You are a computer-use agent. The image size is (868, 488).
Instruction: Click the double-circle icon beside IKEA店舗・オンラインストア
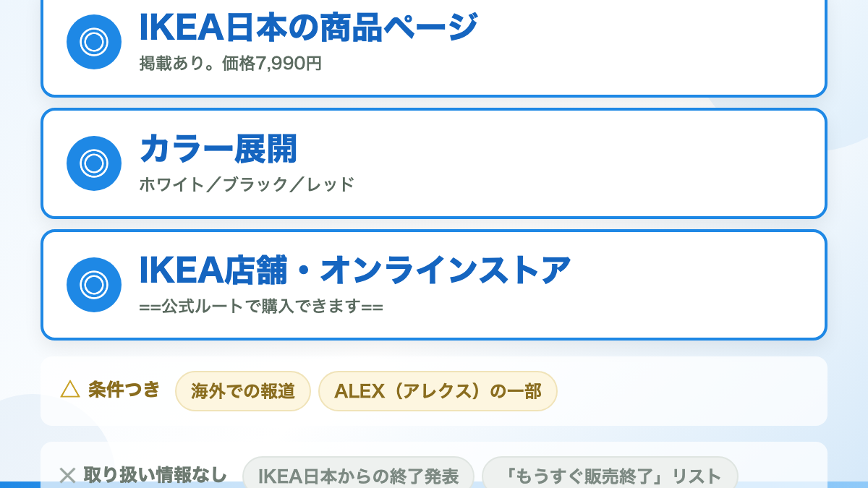click(94, 285)
